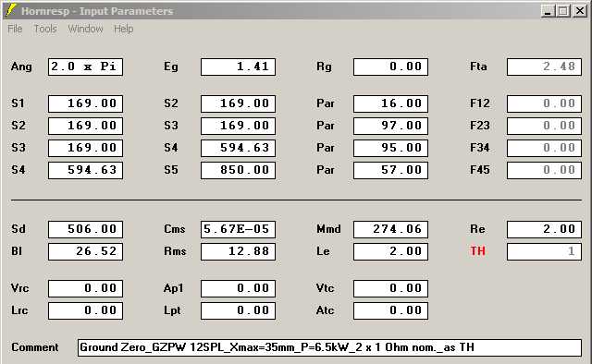Screen dimensions: 592x364
Task: Click the Fta label
Action: pos(478,67)
